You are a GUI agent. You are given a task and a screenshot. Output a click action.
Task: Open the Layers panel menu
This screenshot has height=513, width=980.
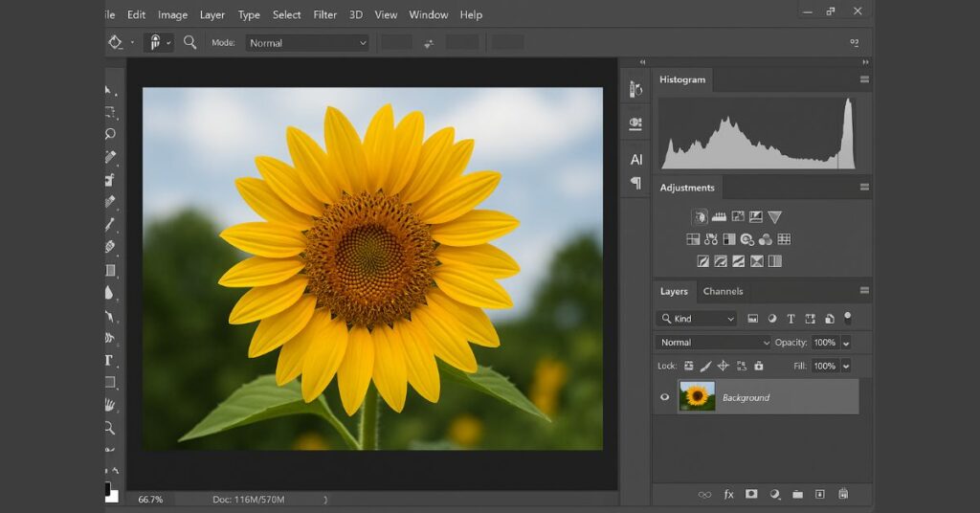coord(864,290)
